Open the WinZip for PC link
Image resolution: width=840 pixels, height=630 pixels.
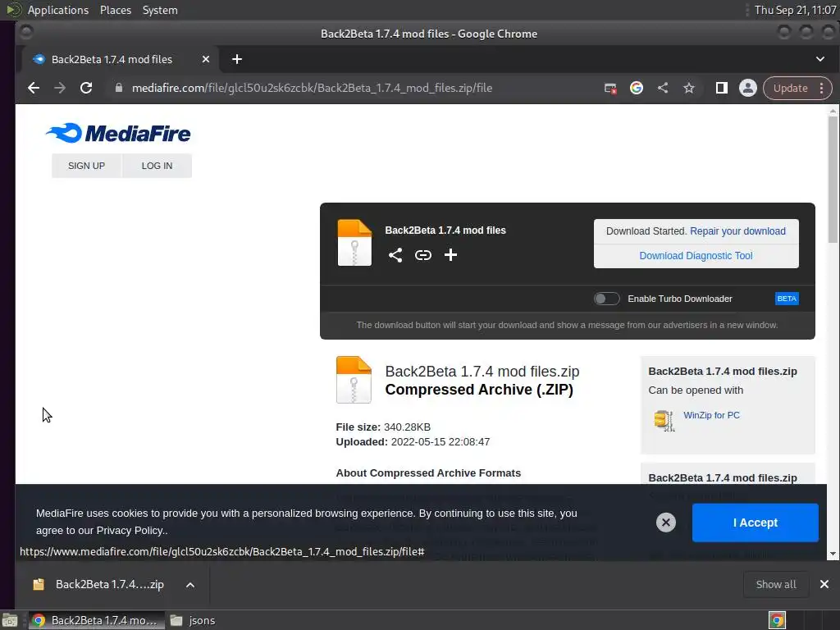711,415
